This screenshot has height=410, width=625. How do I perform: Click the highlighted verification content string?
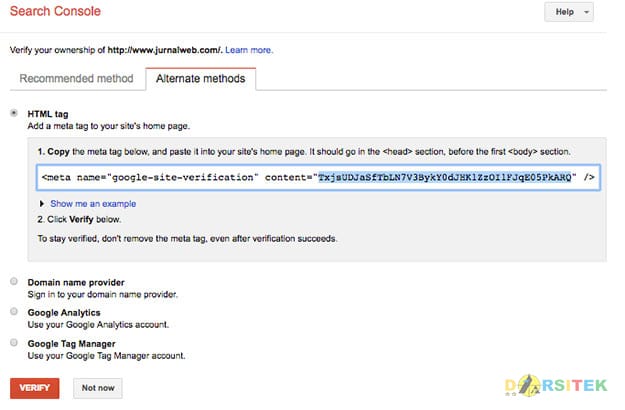point(444,177)
